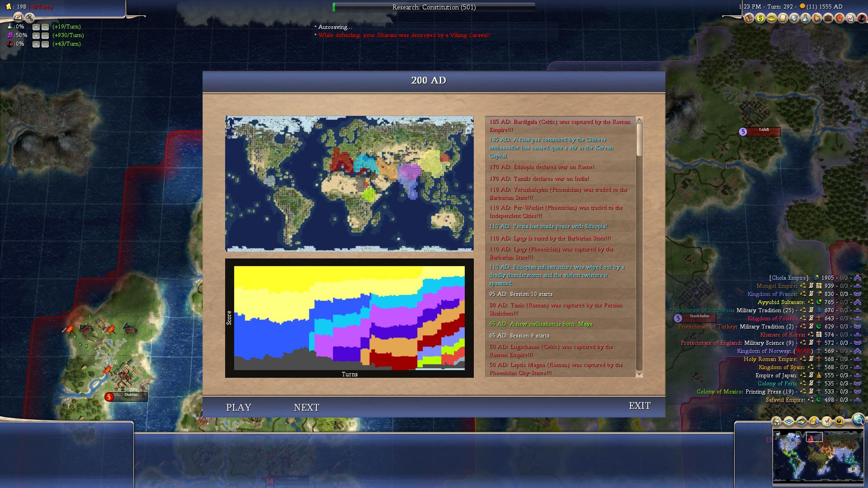Open the Victory Conditions fist icon
This screenshot has width=868, height=488.
(840, 18)
